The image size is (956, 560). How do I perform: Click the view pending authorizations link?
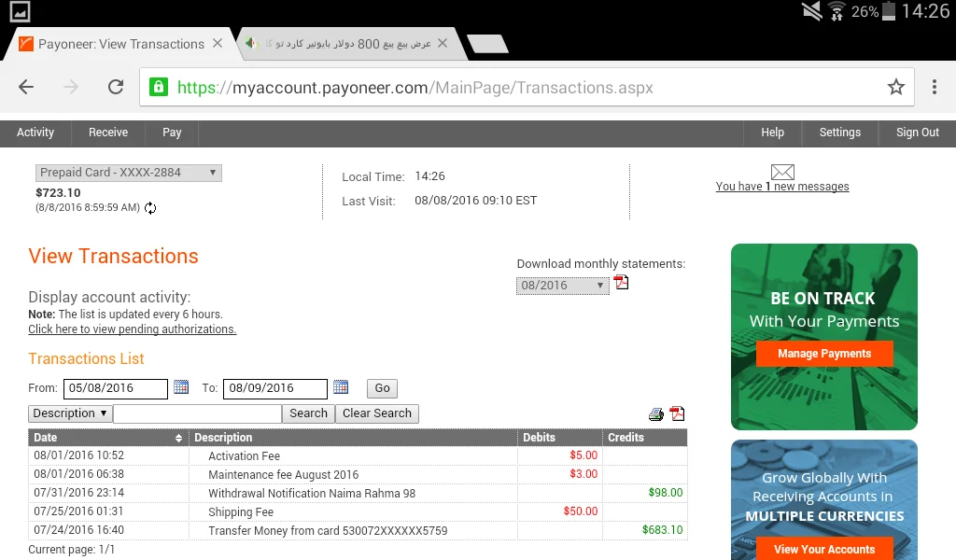tap(132, 329)
